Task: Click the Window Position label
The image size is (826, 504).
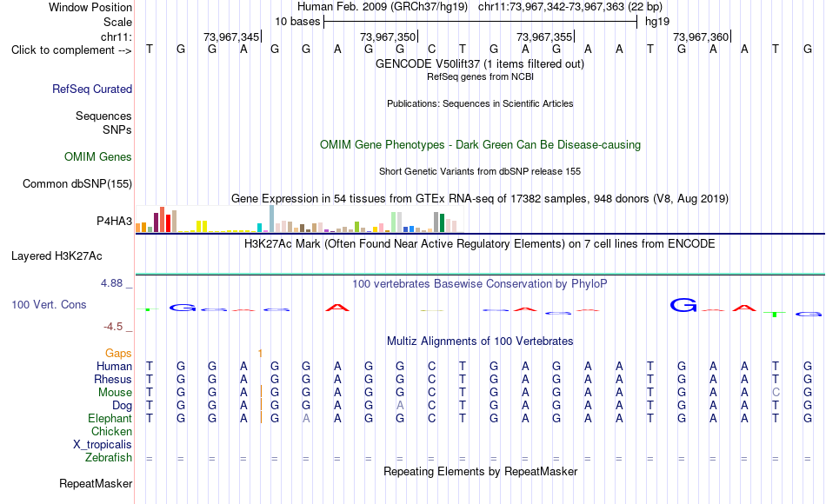Action: coord(90,7)
